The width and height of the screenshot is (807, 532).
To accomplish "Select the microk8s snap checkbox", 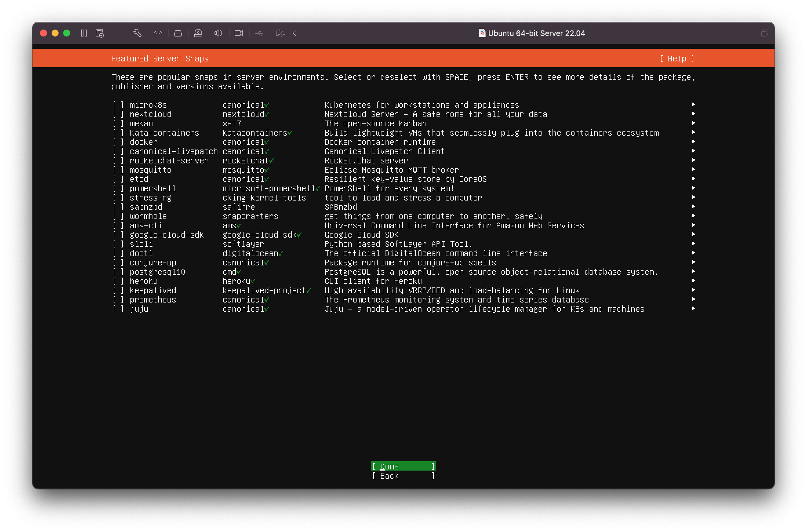I will 118,105.
